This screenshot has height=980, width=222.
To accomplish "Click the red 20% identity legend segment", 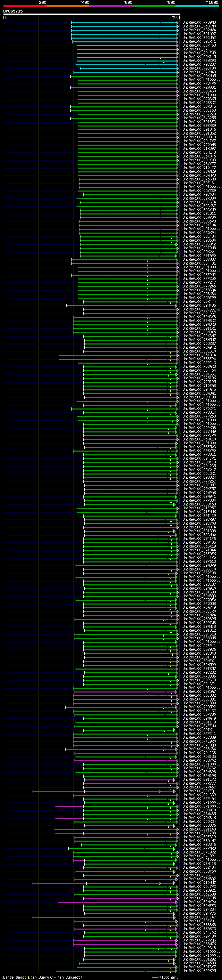I will coord(25,7).
